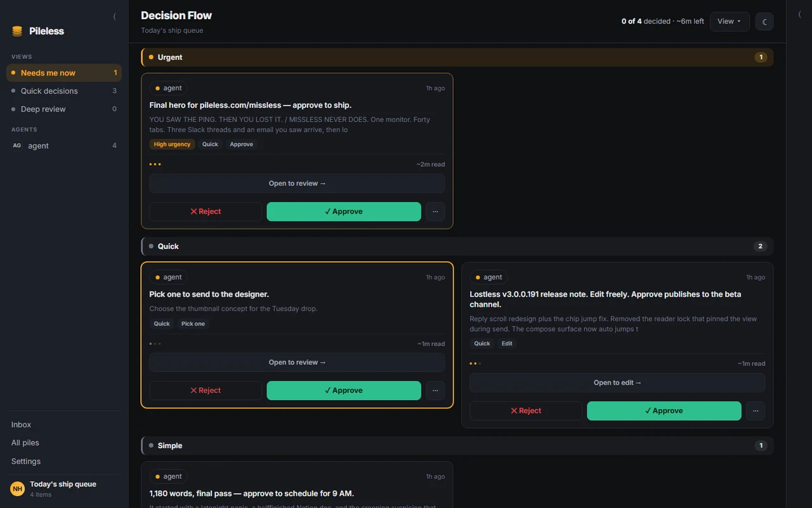Open Today's ship queue profile entry
812x508 pixels.
tap(64, 489)
